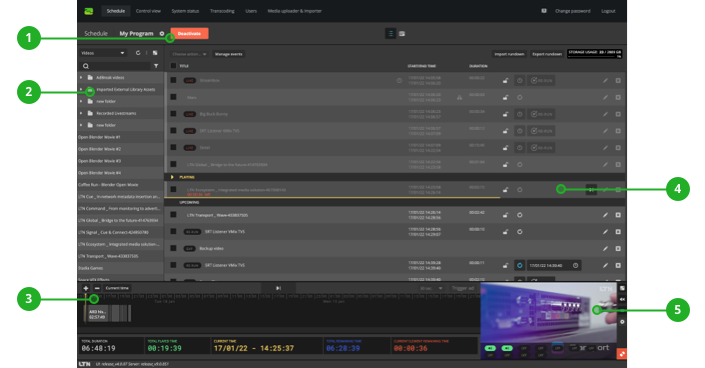Screen dimensions: 705x368
Task: Expand the Recorded Livestreams folder
Action: pos(81,113)
